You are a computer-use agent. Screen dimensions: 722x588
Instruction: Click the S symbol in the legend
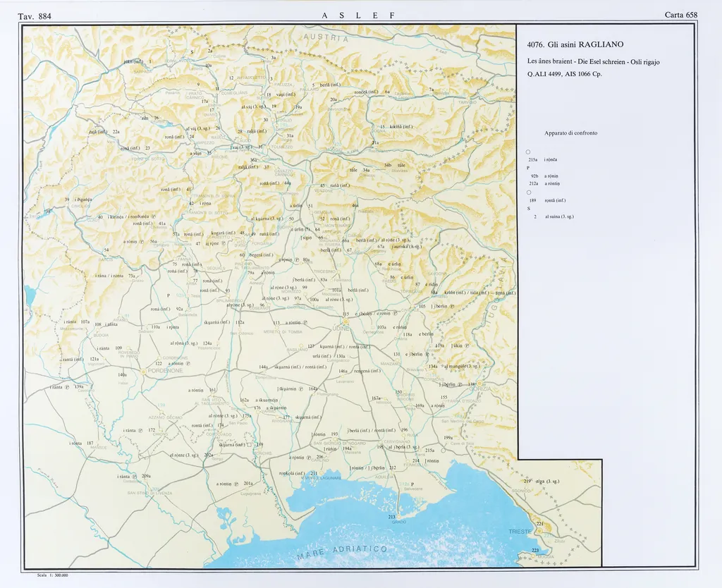(528, 209)
